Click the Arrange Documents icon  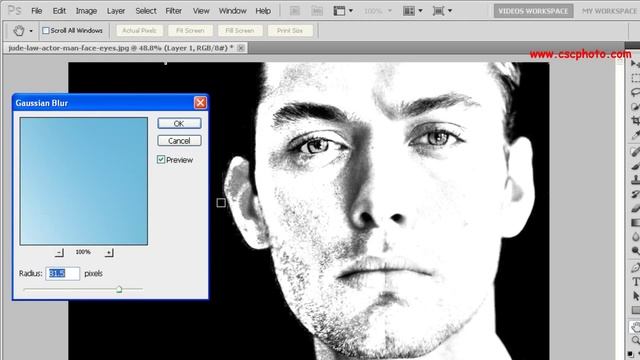(x=409, y=11)
